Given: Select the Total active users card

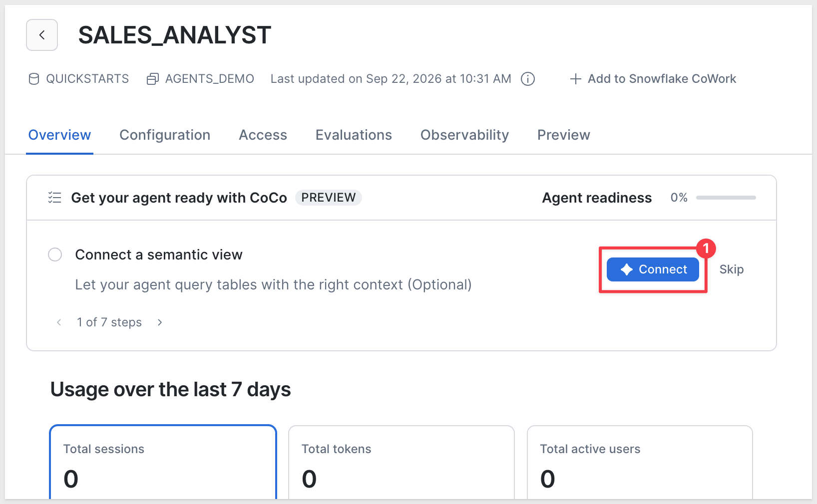Looking at the screenshot, I should pos(640,462).
